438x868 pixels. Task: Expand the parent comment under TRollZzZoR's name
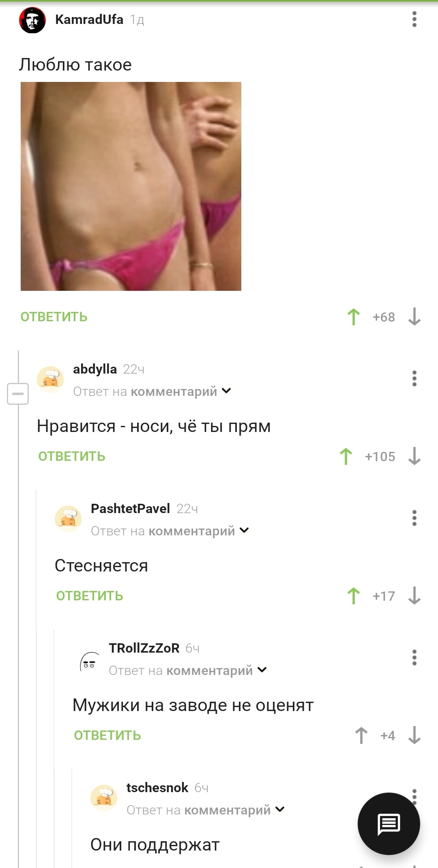pos(188,670)
